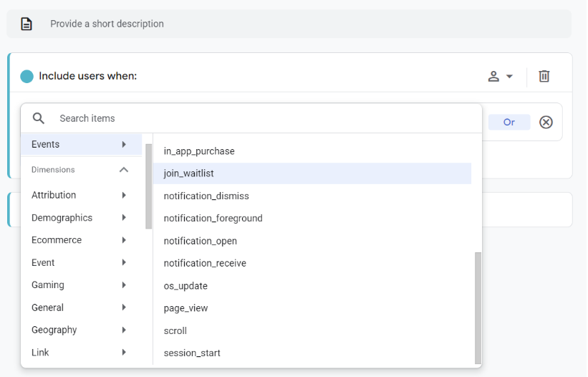Click the Or condition button

tap(509, 123)
